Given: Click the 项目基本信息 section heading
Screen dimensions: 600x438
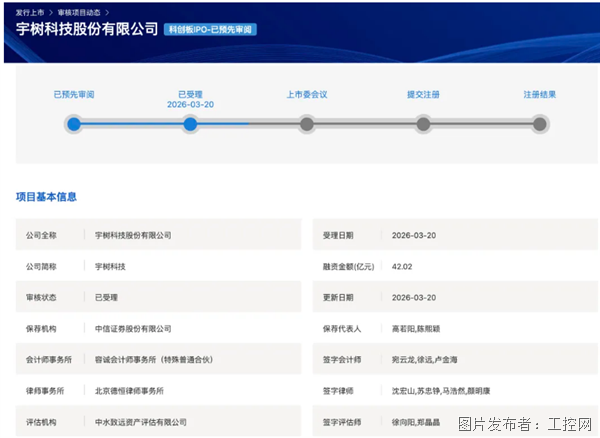Looking at the screenshot, I should click(46, 197).
